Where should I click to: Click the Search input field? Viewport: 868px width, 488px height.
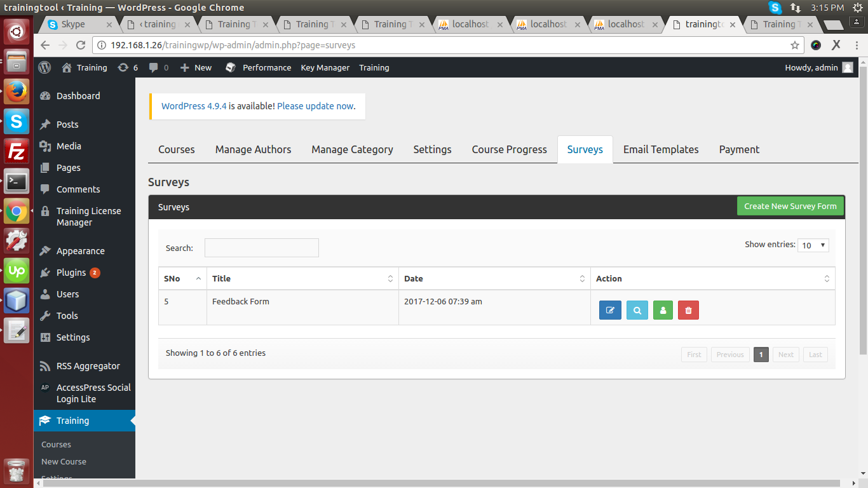click(x=261, y=248)
